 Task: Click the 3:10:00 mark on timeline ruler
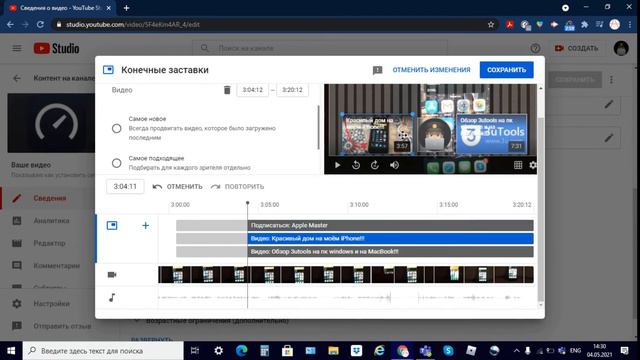point(359,204)
